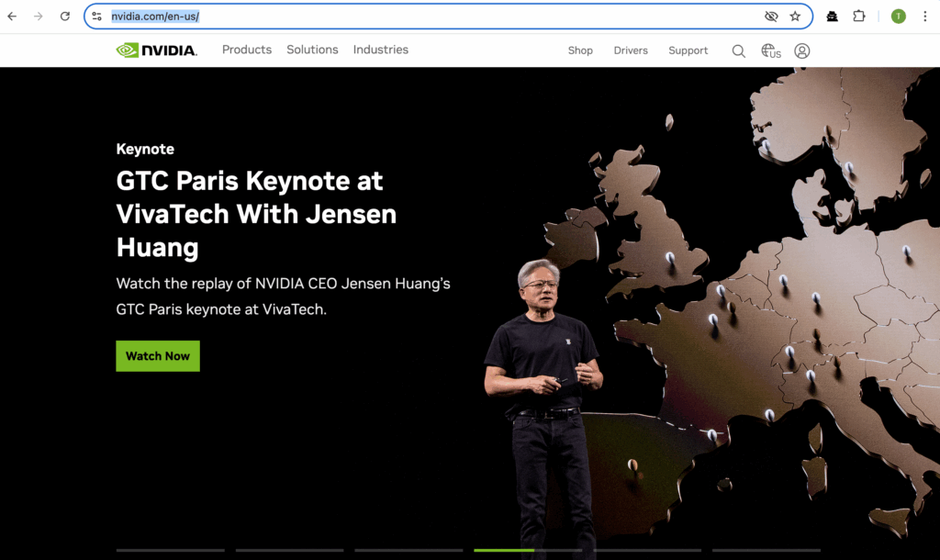The height and width of the screenshot is (560, 940).
Task: Select the fifth carousel slide indicator
Action: (x=647, y=550)
